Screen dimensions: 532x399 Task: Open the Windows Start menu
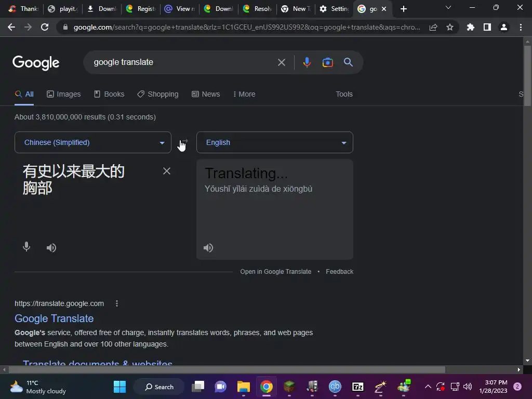119,387
